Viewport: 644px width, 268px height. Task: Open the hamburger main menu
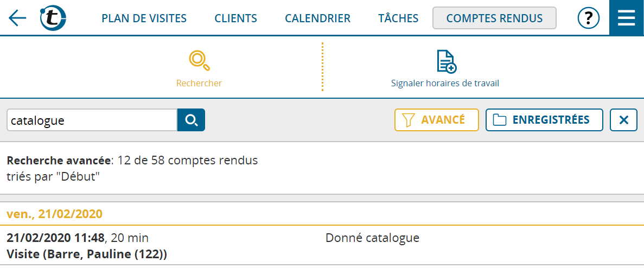626,18
